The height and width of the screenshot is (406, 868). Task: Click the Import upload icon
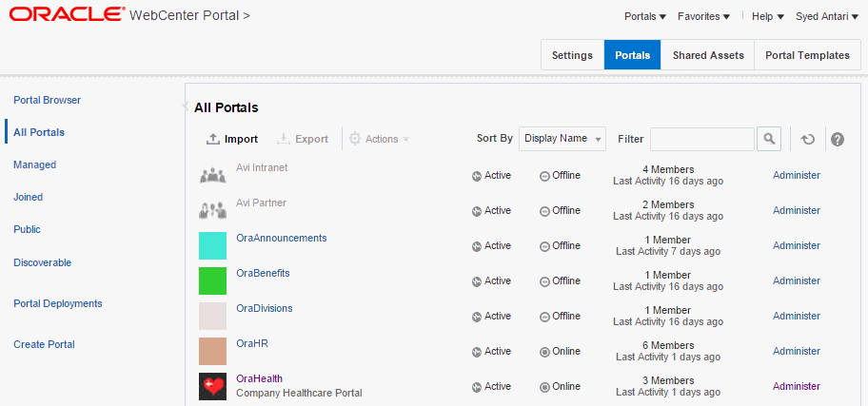tap(213, 139)
